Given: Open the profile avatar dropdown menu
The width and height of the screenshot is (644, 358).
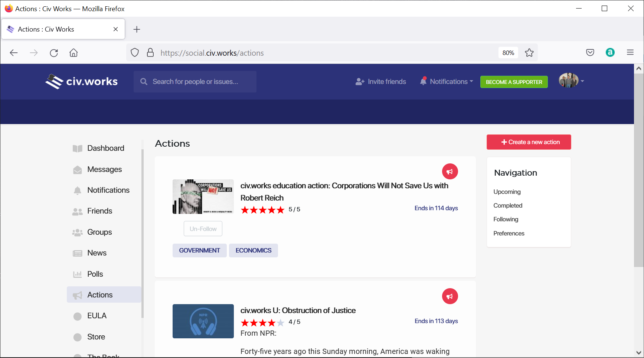Looking at the screenshot, I should click(571, 81).
